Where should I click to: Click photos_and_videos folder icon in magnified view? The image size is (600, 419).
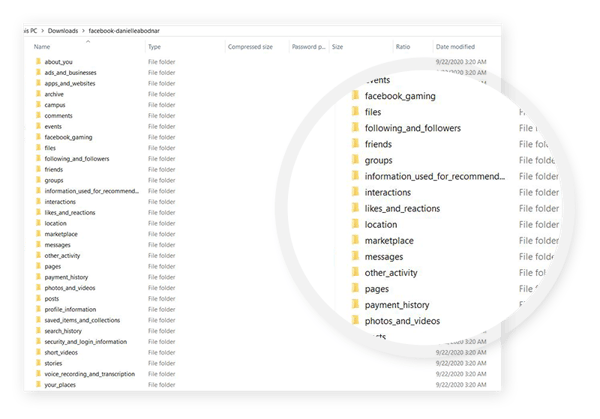coord(355,320)
